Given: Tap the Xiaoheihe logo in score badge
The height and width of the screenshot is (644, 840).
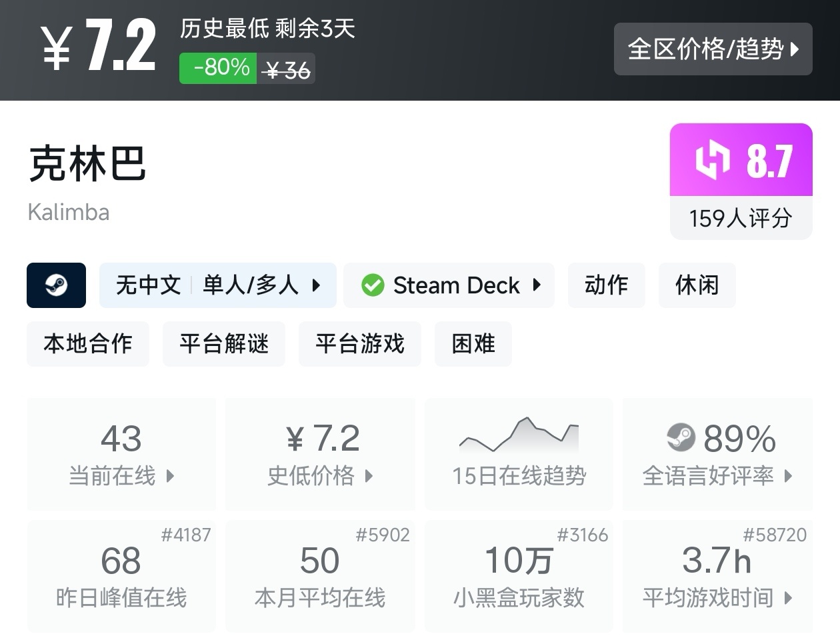Looking at the screenshot, I should (x=712, y=160).
